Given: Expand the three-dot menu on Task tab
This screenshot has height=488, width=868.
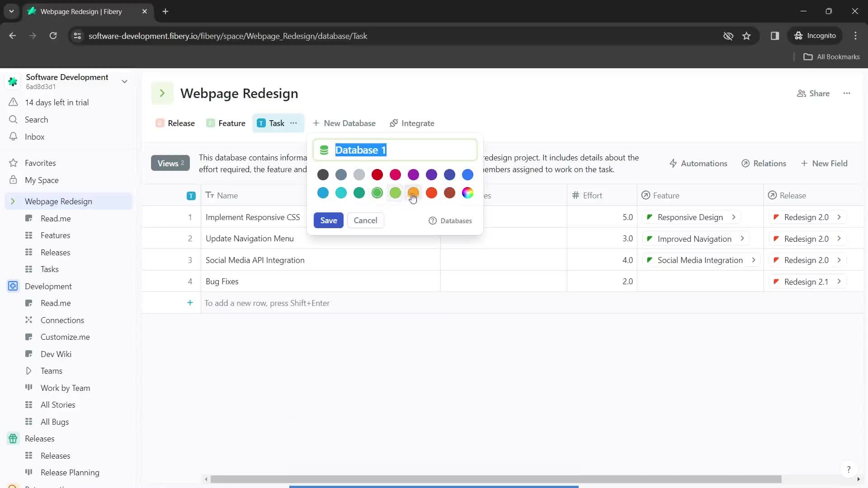Looking at the screenshot, I should pos(294,123).
